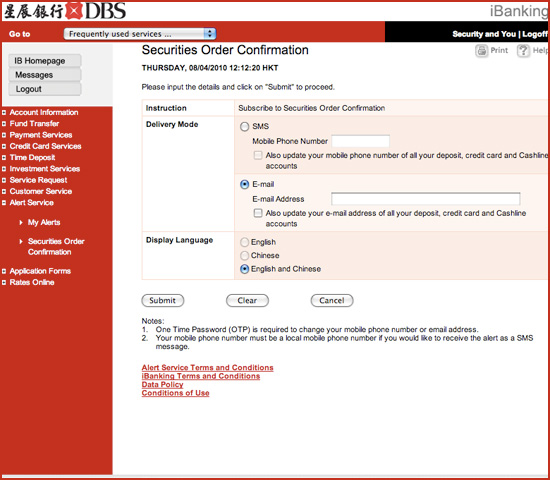Click arrow icon beside My Alerts

pyautogui.click(x=21, y=222)
